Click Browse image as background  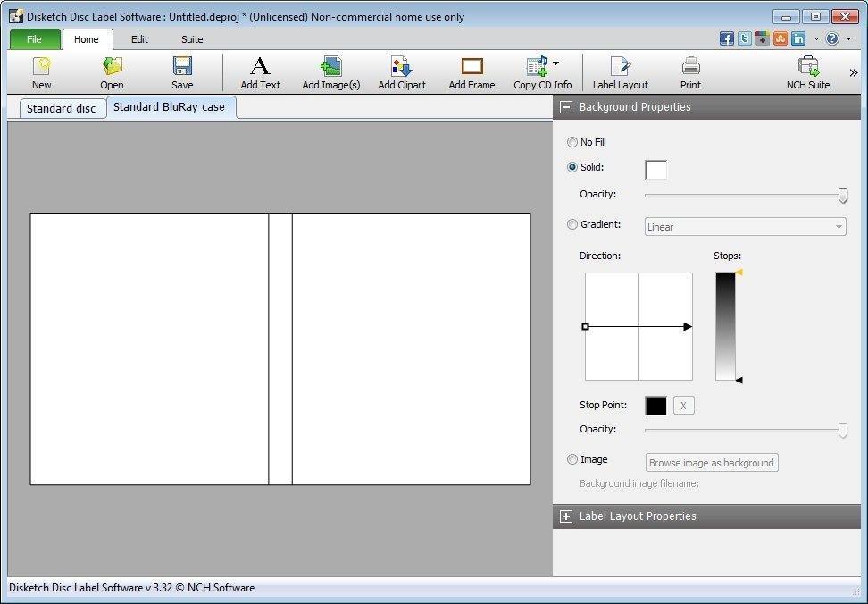(x=711, y=462)
